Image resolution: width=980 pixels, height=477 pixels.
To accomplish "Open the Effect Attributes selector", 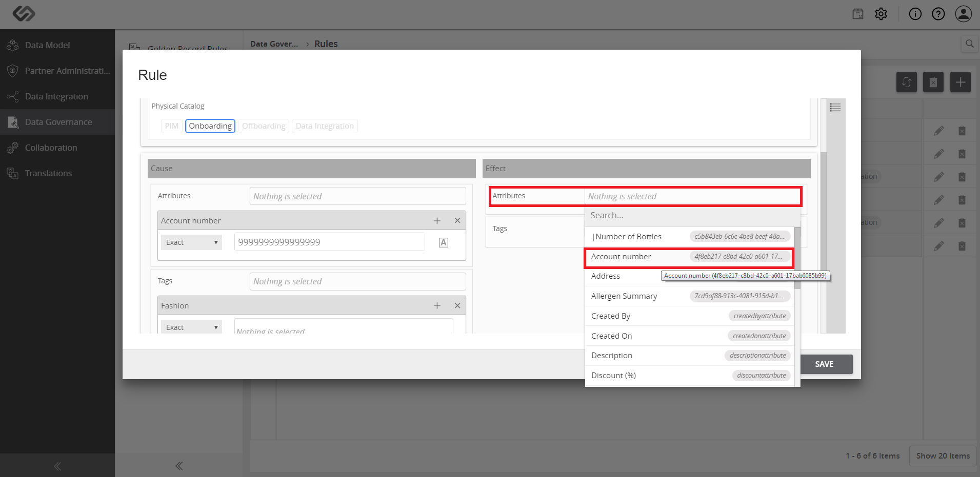I will (692, 196).
